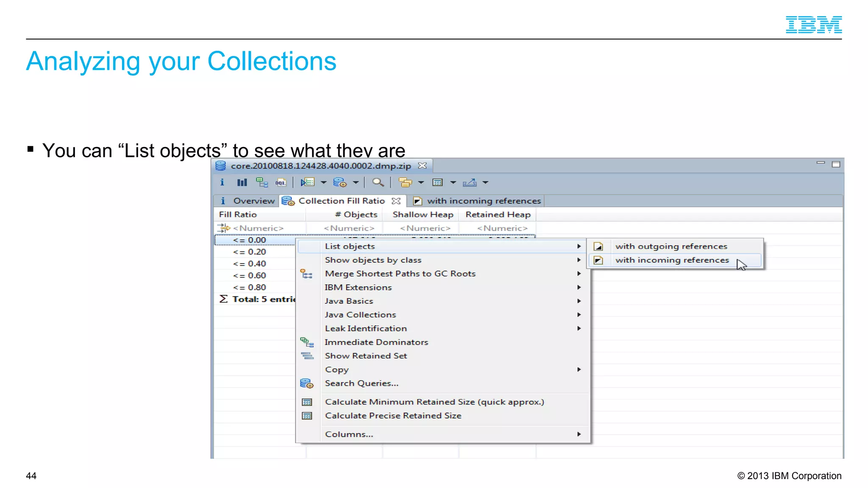Click Retained Heap numeric filter field
This screenshot has height=488, width=868.
pyautogui.click(x=498, y=228)
